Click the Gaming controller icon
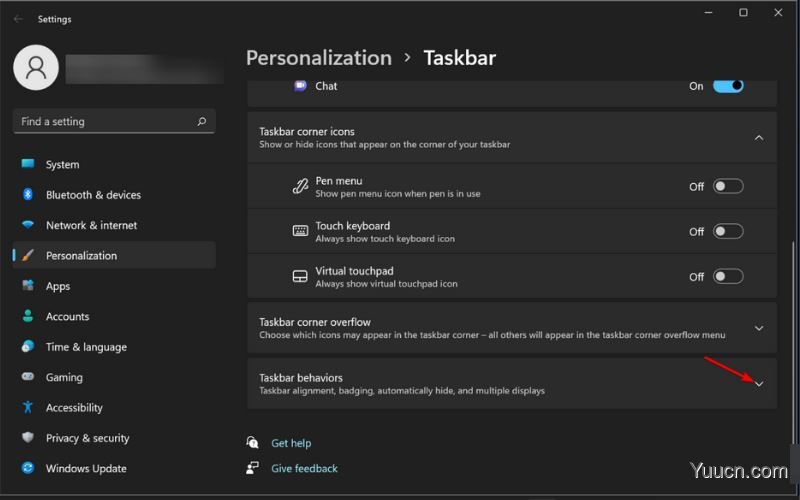This screenshot has width=800, height=500. coord(28,377)
